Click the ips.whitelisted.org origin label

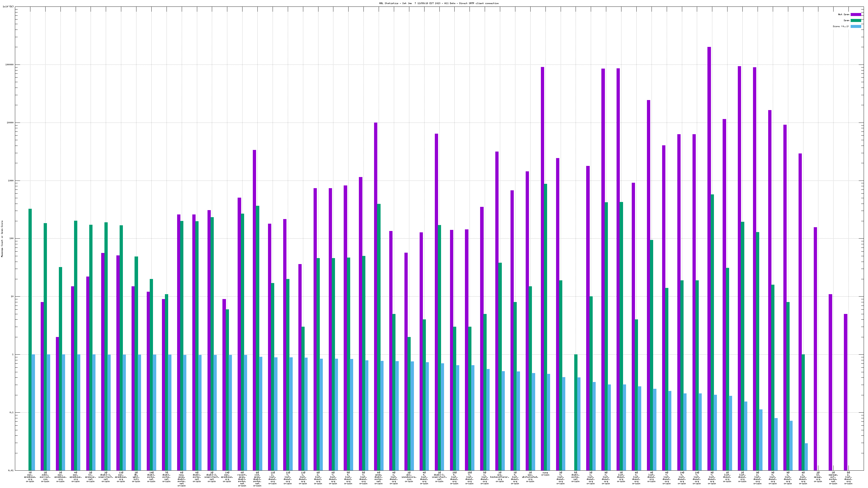(530, 477)
